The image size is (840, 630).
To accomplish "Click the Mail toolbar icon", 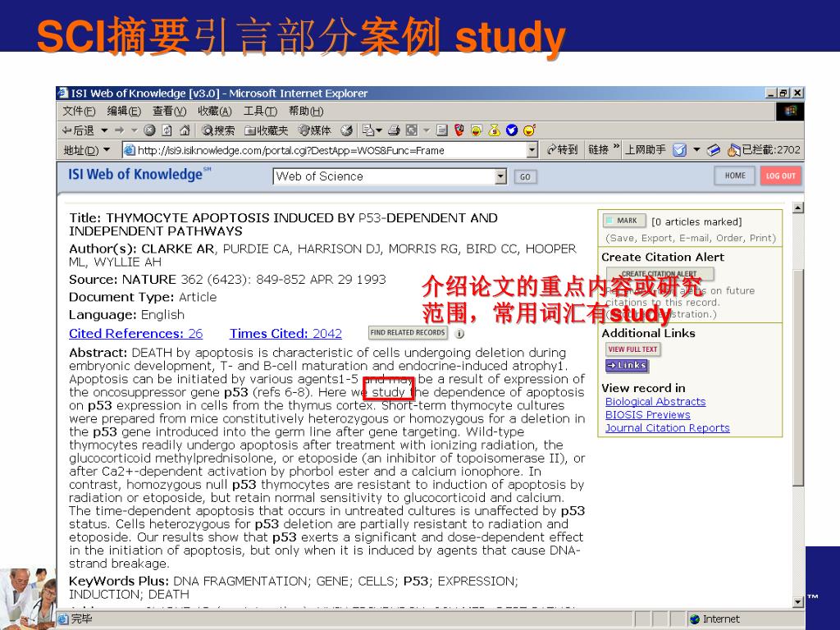I will coord(368,130).
